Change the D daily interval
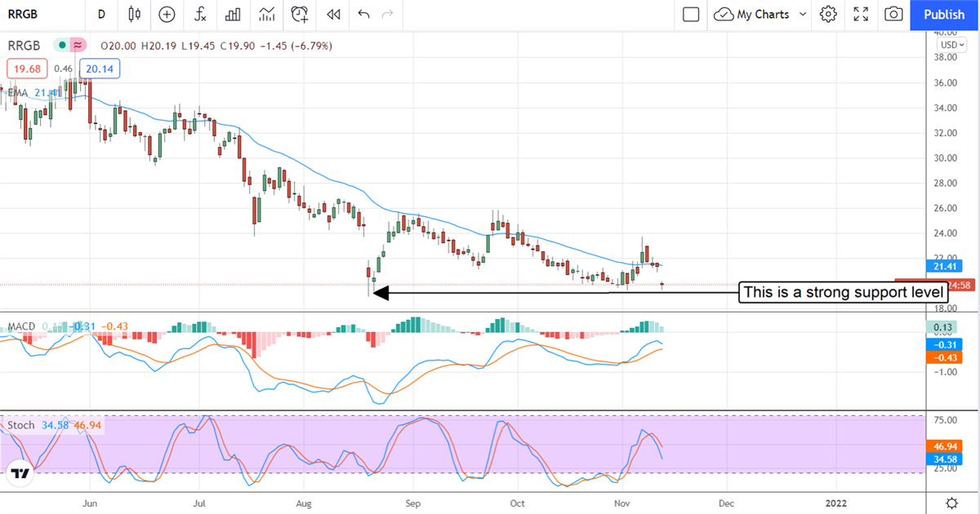The height and width of the screenshot is (514, 980). tap(101, 14)
